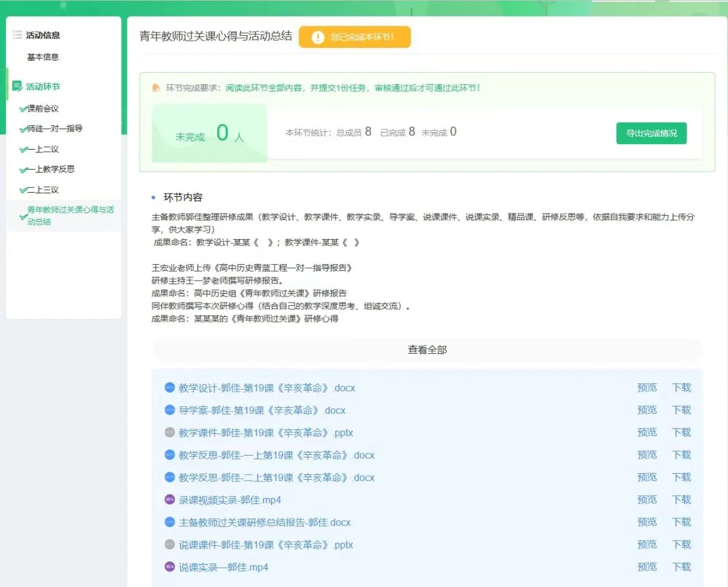Download 录课视频实录-郭佳.mp4
Image resolution: width=728 pixels, height=587 pixels.
click(x=681, y=499)
